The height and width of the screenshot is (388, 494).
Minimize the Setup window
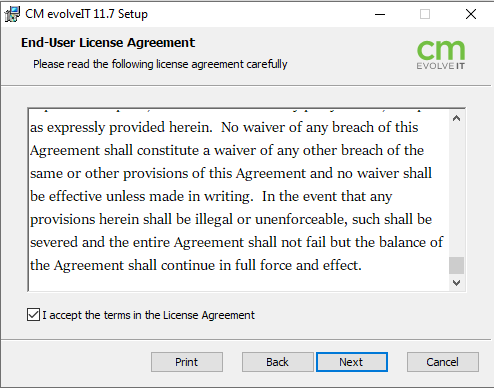[x=380, y=14]
